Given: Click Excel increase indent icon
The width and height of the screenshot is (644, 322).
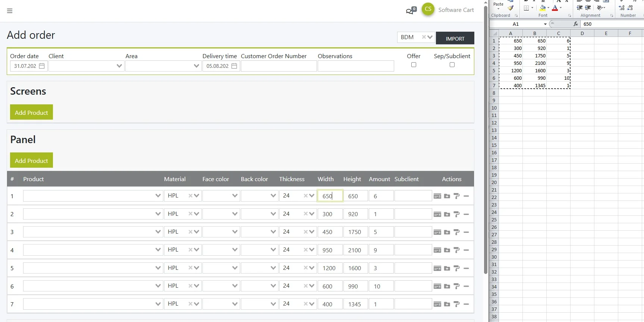Looking at the screenshot, I should (588, 7).
